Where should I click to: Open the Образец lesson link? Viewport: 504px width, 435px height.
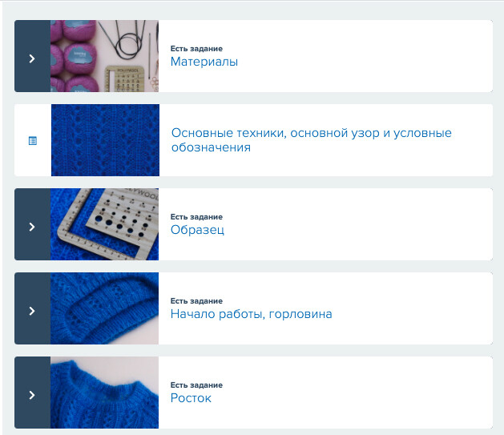coord(197,230)
